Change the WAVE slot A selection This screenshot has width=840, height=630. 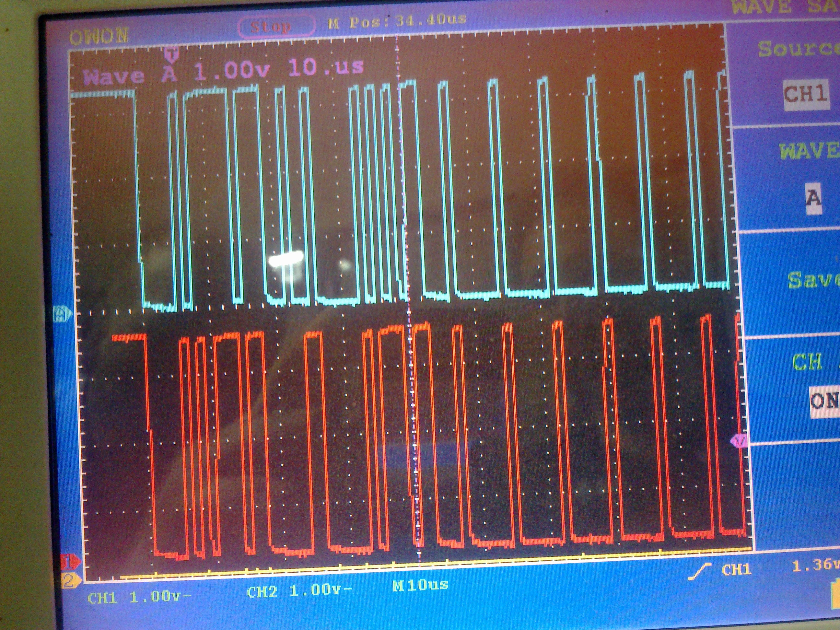click(x=813, y=198)
